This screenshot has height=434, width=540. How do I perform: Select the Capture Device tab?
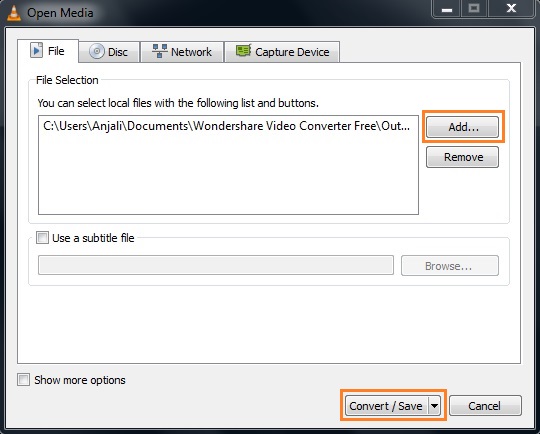point(282,52)
